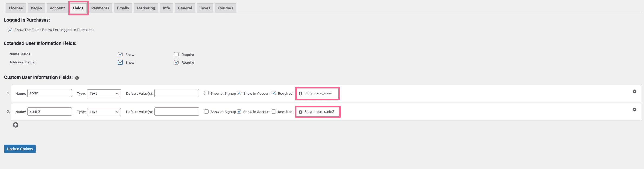
Task: Open the Pages tab
Action: pos(36,8)
